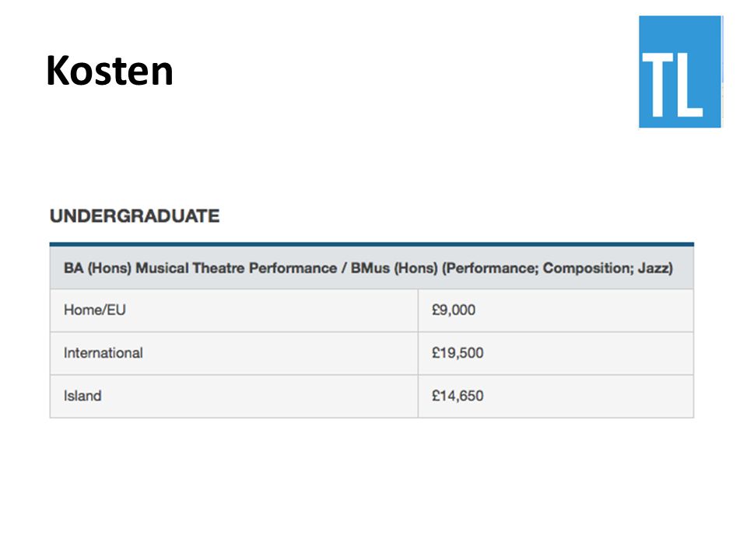Select the £19,500 fee value
Viewport: 747px width, 560px height.
point(458,353)
